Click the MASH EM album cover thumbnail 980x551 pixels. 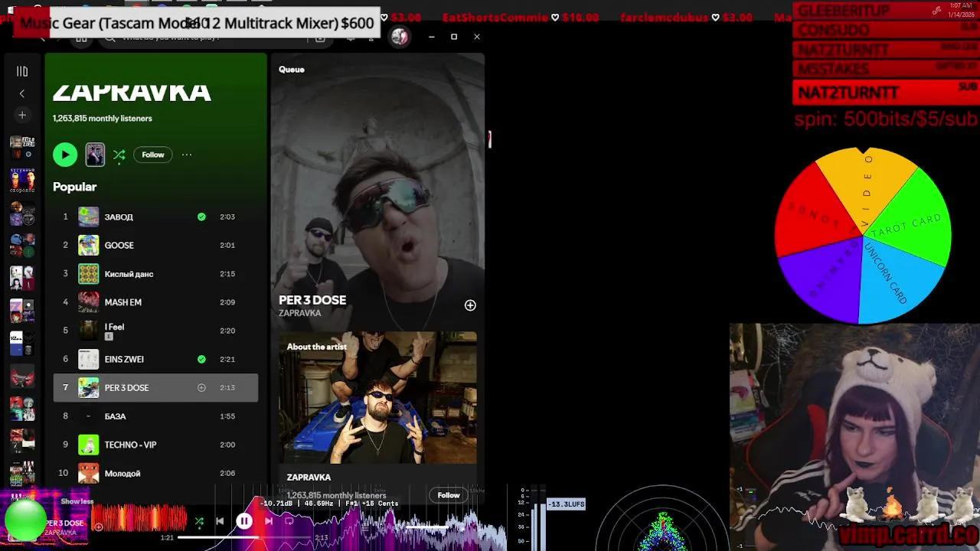click(x=89, y=302)
